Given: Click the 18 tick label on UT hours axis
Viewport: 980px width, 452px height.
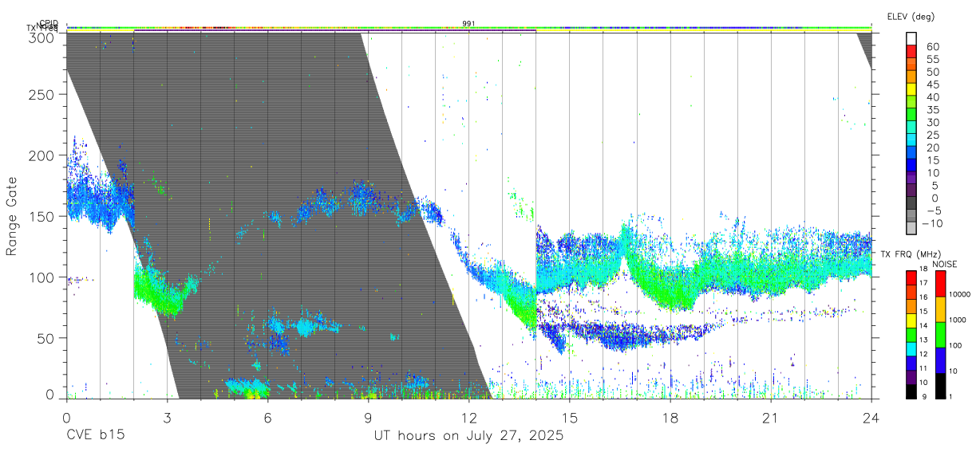Looking at the screenshot, I should [x=670, y=418].
